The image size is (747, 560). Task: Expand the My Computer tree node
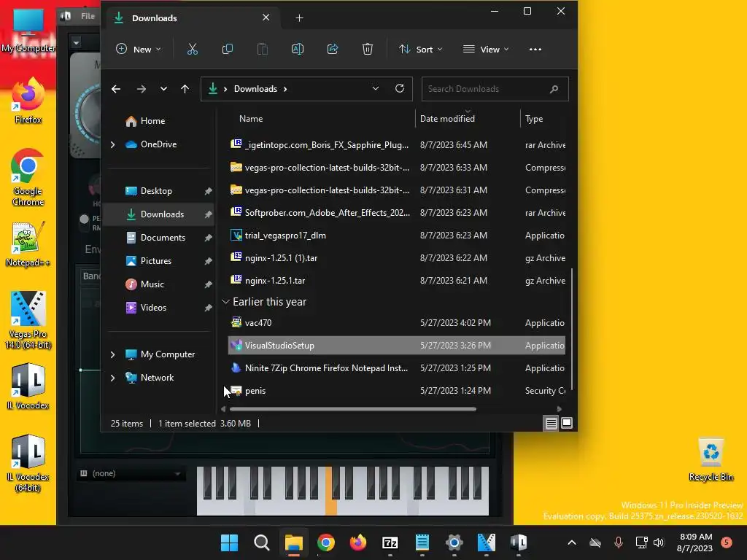[x=113, y=354]
